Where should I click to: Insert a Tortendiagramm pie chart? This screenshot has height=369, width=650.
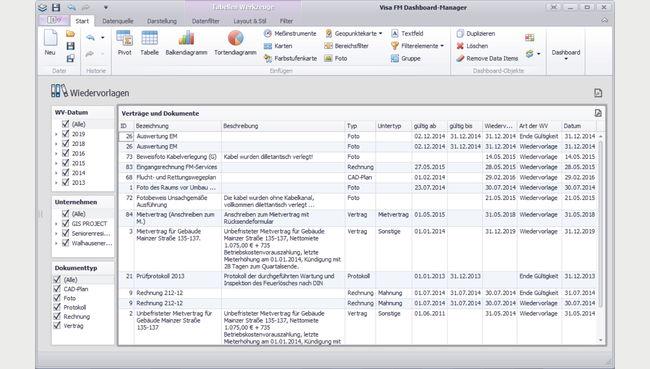[235, 43]
